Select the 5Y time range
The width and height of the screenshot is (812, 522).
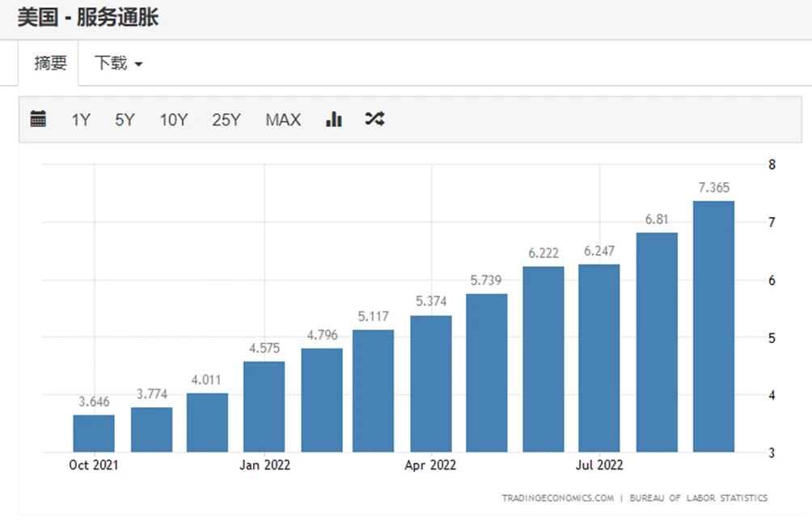pyautogui.click(x=125, y=120)
